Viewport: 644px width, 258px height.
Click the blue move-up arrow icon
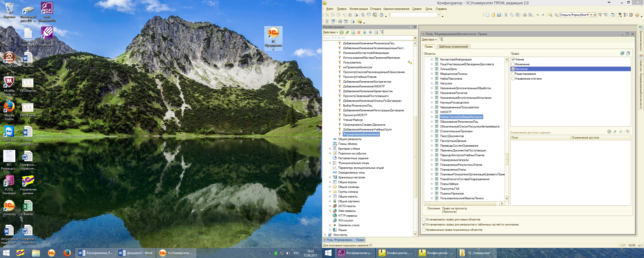[365, 32]
